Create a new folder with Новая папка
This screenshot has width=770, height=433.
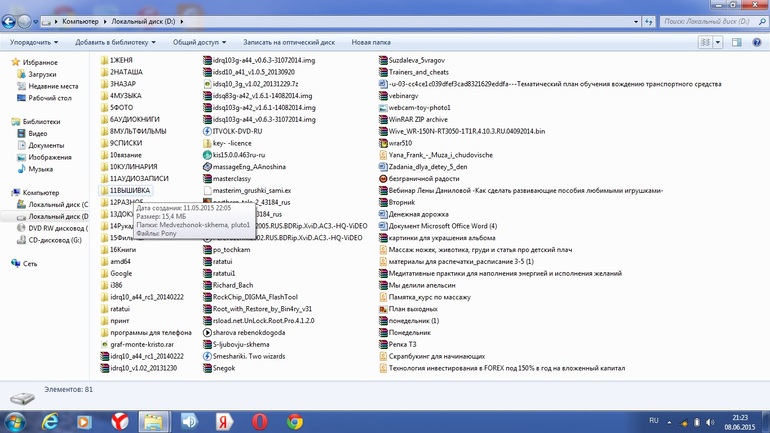coord(371,42)
